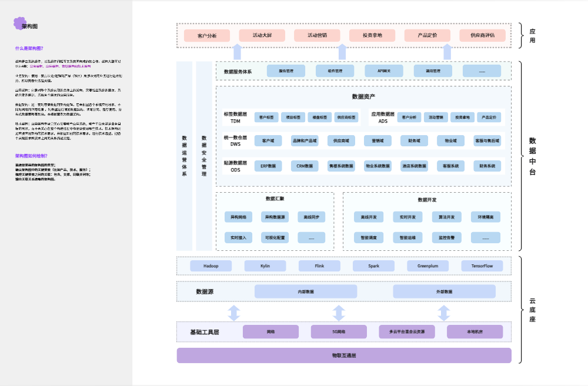Select the Hadoop component box
The height and width of the screenshot is (386, 588).
point(211,266)
